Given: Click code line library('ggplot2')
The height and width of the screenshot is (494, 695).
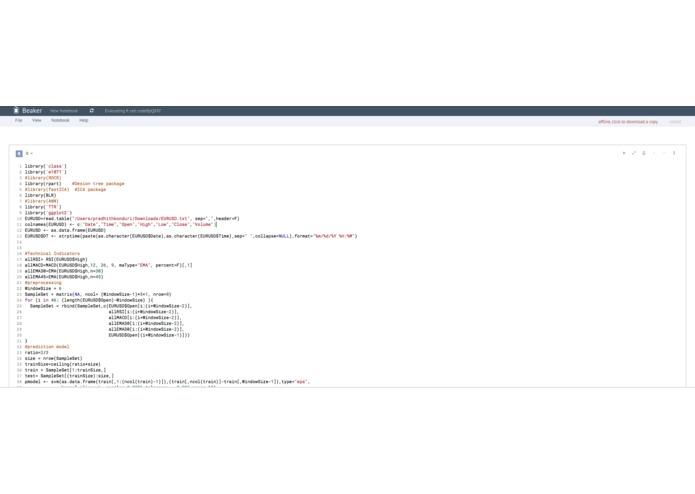Looking at the screenshot, I should (48, 213).
